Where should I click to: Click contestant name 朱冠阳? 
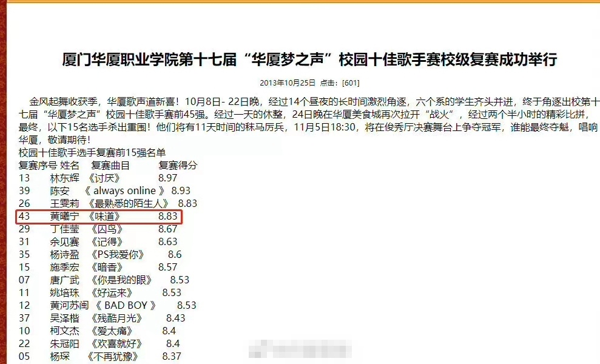[x=65, y=343]
